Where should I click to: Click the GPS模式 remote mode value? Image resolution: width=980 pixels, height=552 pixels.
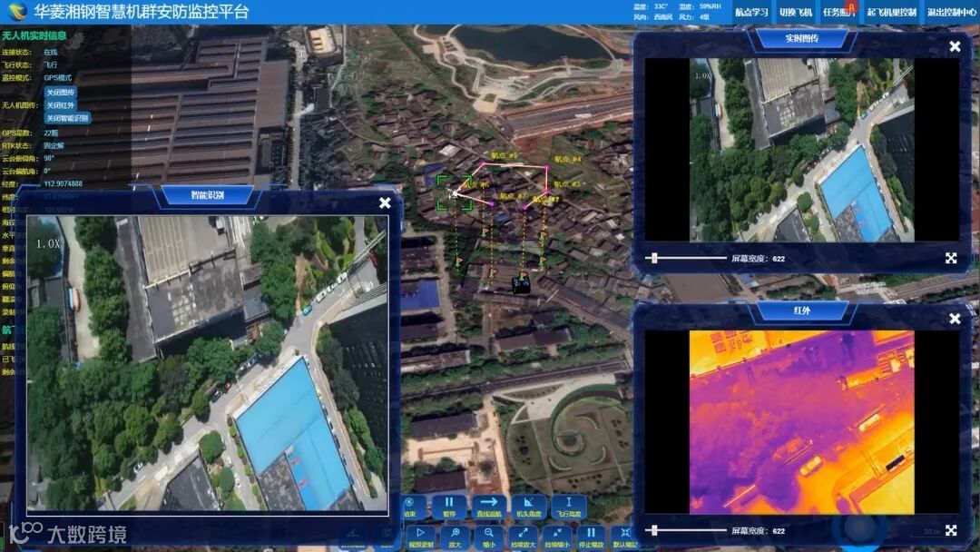click(x=57, y=78)
